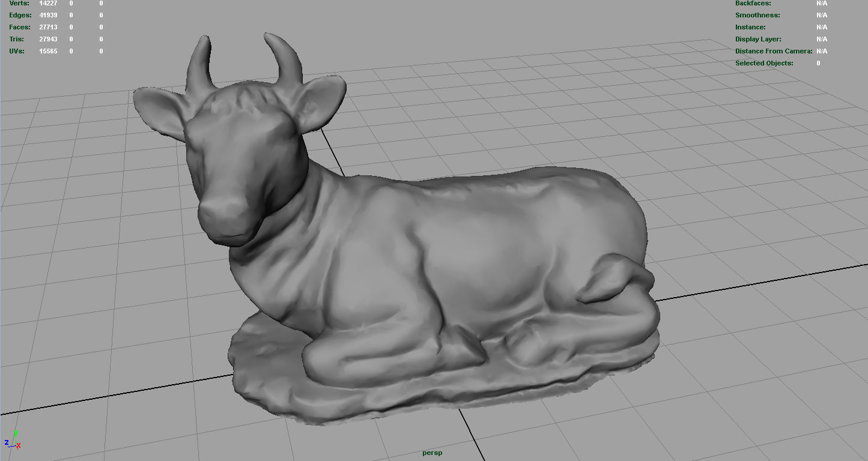This screenshot has width=868, height=461.
Task: Click the face count value 27713
Action: coord(48,27)
